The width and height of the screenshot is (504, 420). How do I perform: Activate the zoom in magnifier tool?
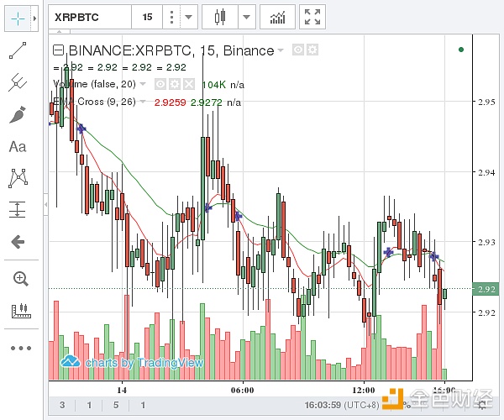[20, 278]
